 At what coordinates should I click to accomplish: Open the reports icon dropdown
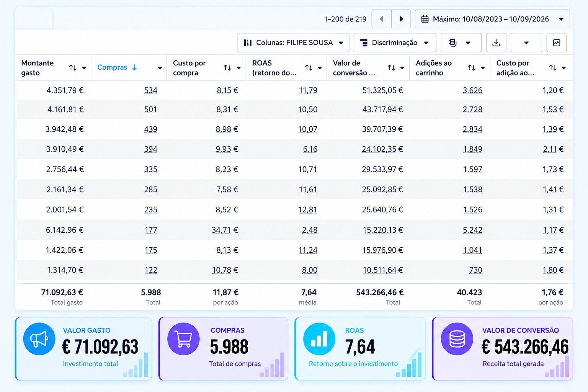click(x=461, y=42)
